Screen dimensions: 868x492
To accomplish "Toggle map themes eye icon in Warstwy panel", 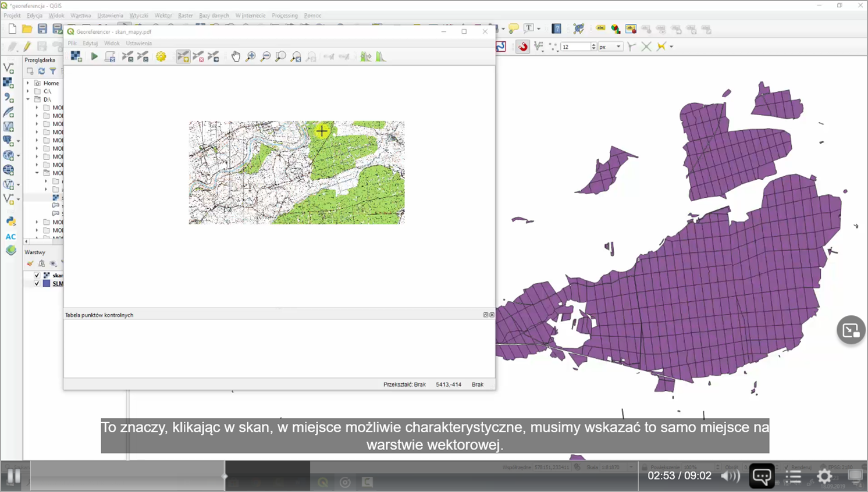I will 52,263.
